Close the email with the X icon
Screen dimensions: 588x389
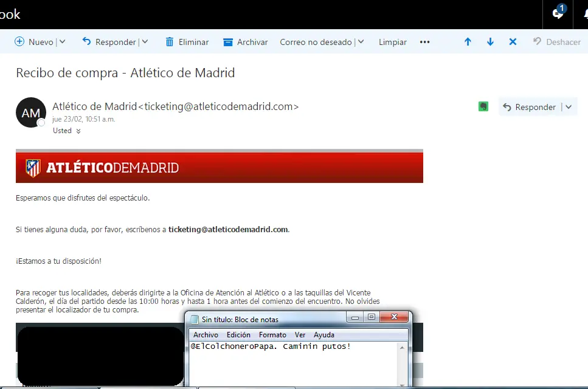513,41
